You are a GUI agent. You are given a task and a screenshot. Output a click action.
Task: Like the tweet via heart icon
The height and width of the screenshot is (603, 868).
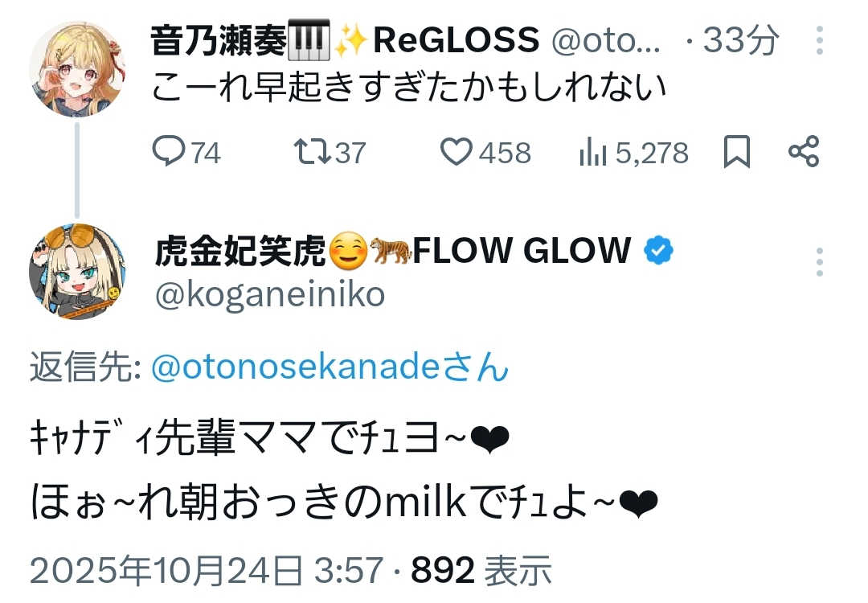458,151
